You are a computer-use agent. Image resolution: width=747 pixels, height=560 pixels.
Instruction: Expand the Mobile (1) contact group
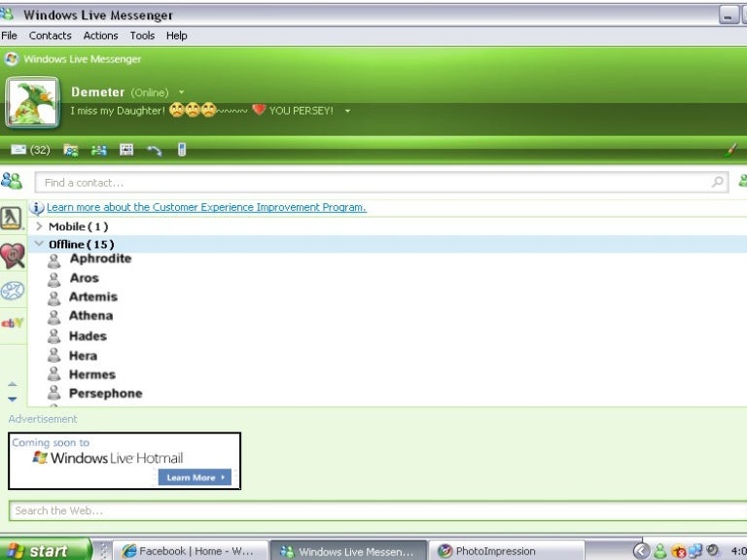click(x=39, y=226)
